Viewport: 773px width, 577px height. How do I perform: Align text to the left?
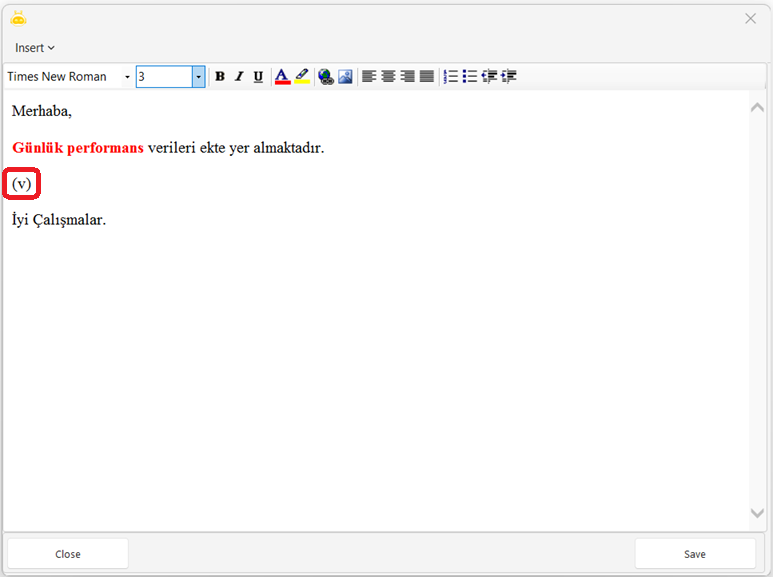tap(369, 77)
